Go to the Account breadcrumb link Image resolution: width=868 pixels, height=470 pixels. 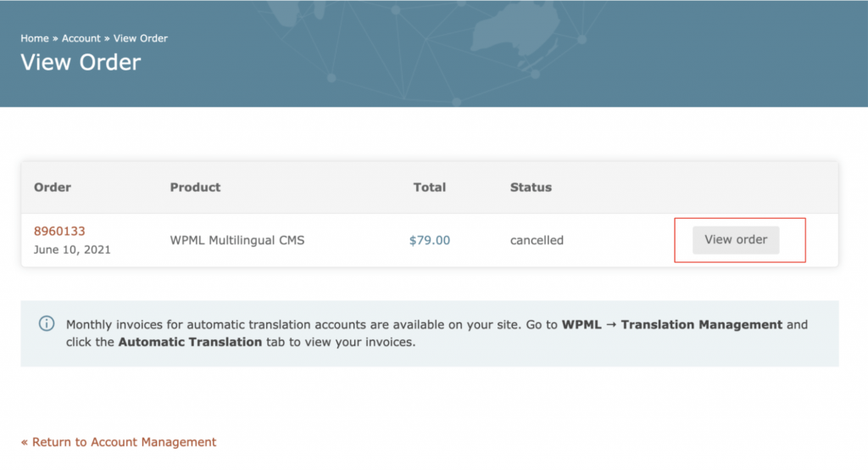[x=81, y=38]
